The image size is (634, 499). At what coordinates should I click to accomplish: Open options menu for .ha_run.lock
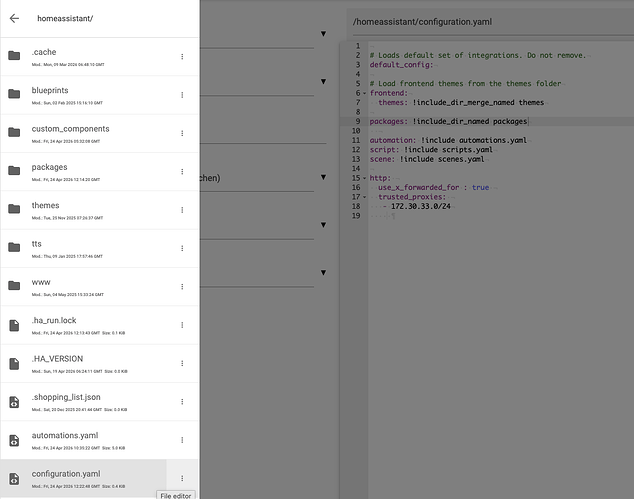point(182,325)
